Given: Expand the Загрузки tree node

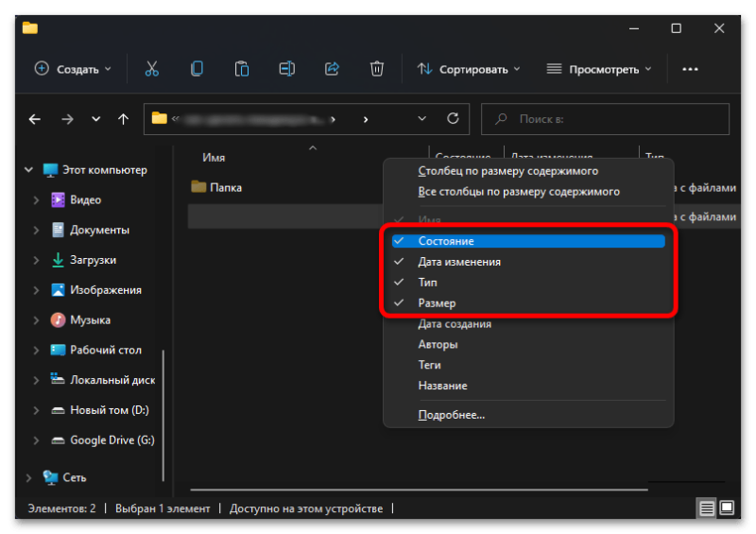Looking at the screenshot, I should click(x=36, y=260).
